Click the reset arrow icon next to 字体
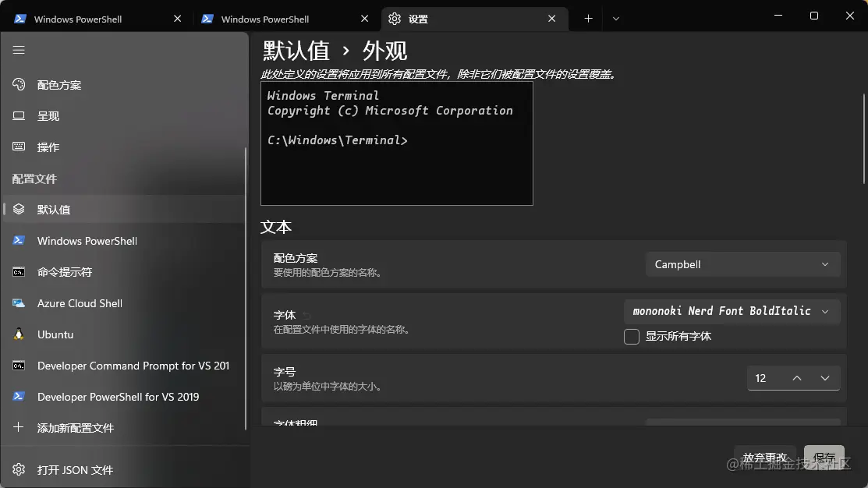 coord(306,316)
